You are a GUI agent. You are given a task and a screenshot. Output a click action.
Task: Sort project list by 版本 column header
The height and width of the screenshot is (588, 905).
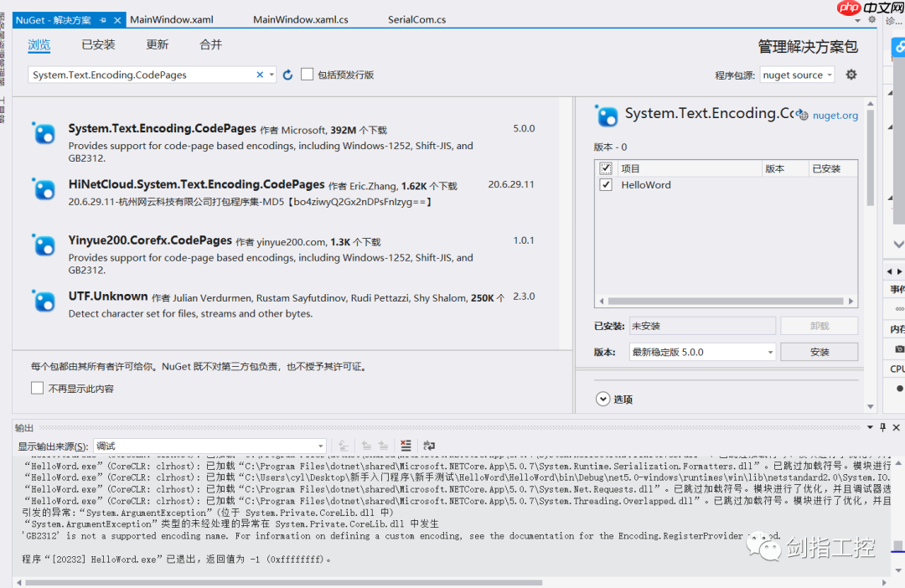click(x=785, y=168)
